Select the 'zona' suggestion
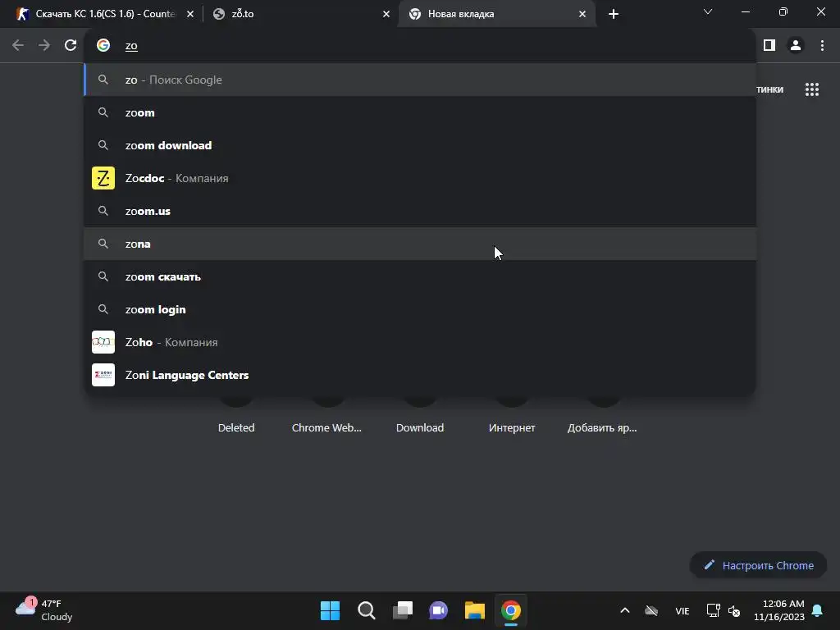Screen dimensions: 840x630 point(420,244)
